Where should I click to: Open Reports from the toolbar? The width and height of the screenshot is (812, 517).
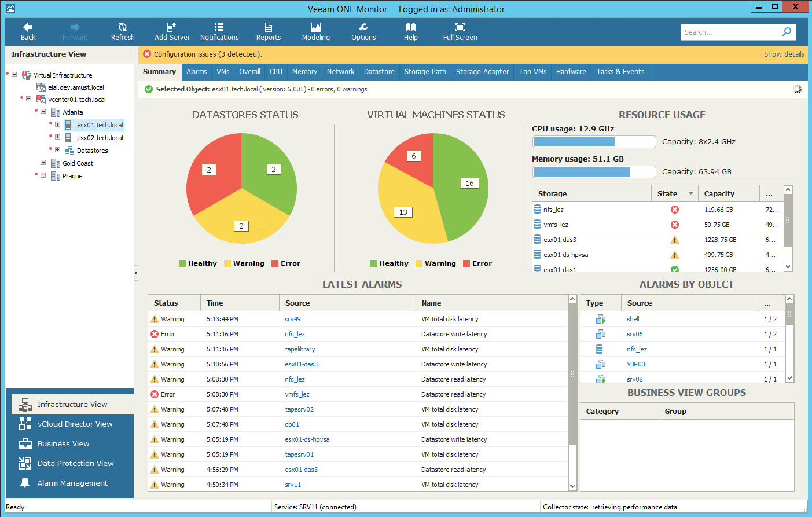pos(269,27)
